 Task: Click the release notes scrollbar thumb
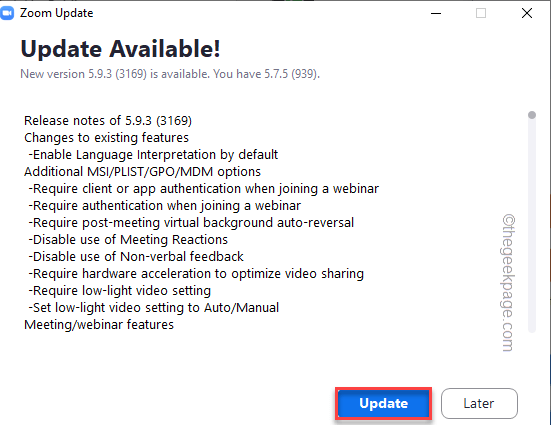pos(532,115)
